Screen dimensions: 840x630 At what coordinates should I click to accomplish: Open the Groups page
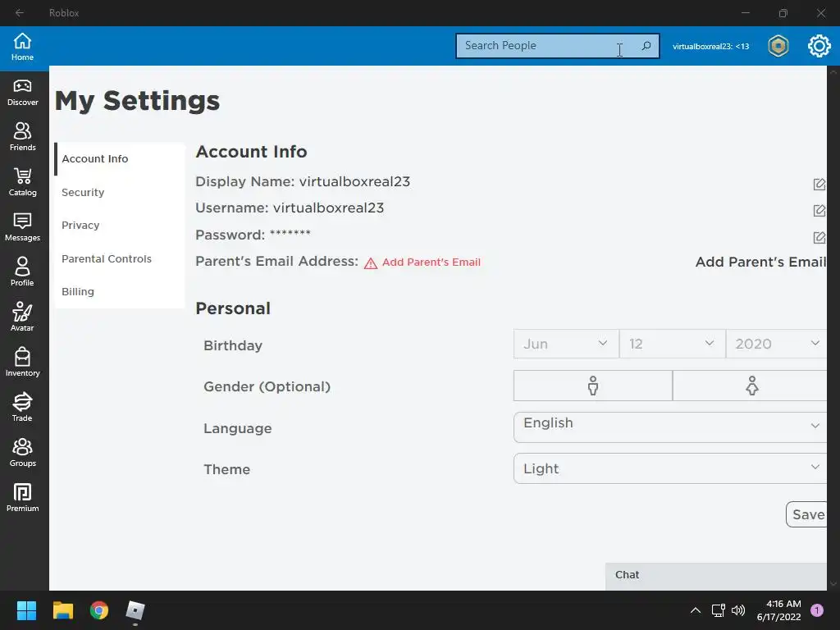[x=22, y=453]
